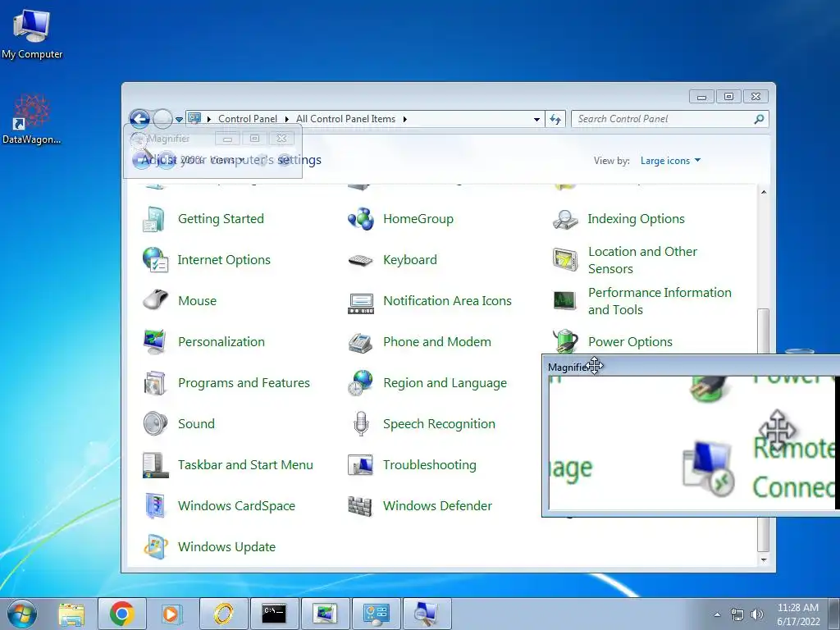Image resolution: width=840 pixels, height=630 pixels.
Task: Open the Programs and Features icon
Action: coord(155,383)
